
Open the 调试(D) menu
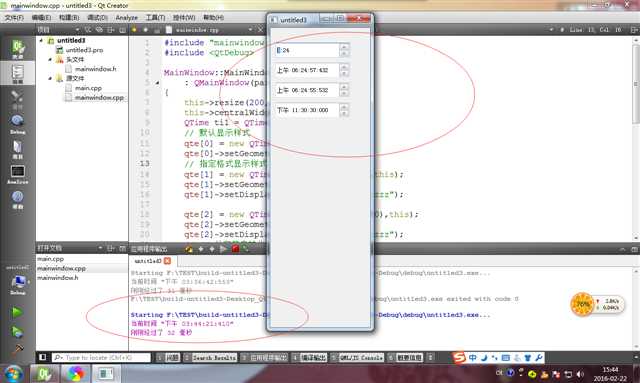[97, 18]
